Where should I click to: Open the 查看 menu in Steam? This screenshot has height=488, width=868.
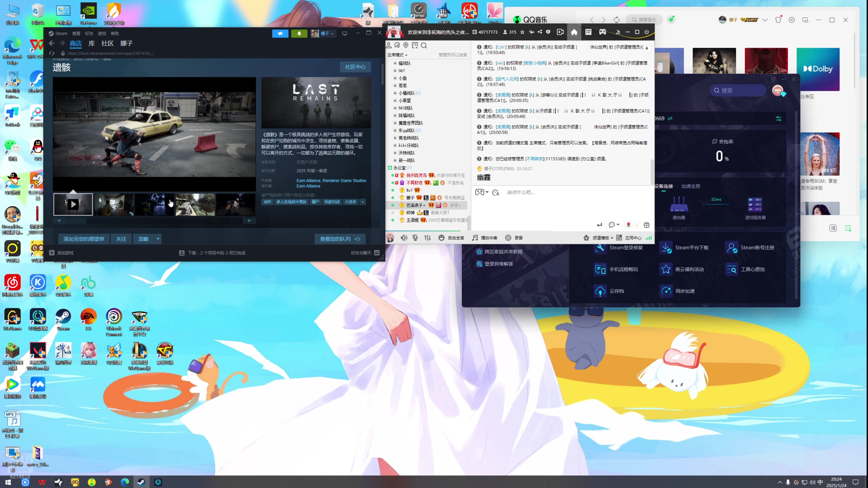[x=76, y=34]
